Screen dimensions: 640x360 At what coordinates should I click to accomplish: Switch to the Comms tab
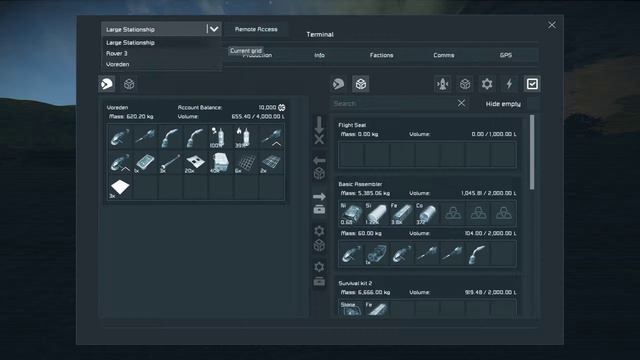(x=444, y=55)
